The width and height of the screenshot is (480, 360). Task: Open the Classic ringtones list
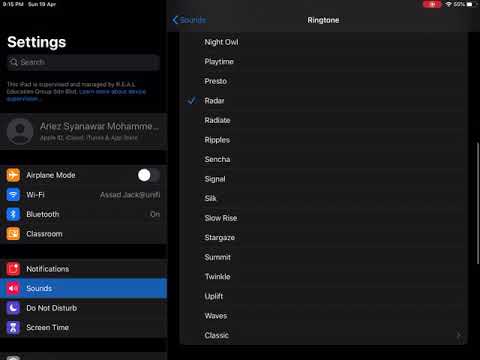(323, 335)
